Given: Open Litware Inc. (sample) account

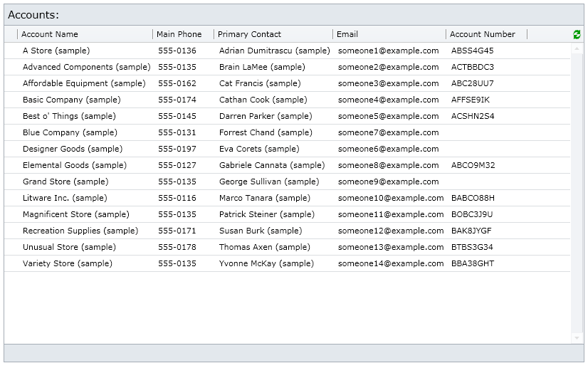Looking at the screenshot, I should click(x=65, y=198).
